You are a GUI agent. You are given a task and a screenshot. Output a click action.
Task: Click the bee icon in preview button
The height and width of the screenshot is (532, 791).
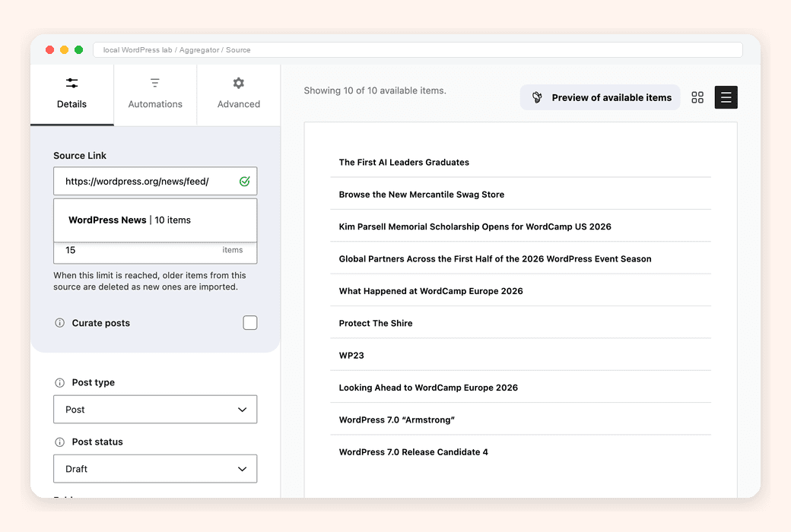[537, 97]
